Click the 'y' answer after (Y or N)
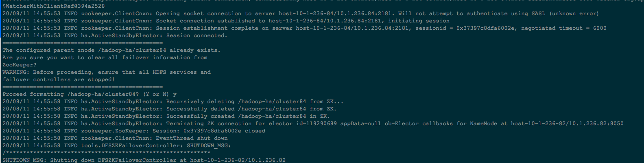The height and width of the screenshot is (163, 644). 175,94
